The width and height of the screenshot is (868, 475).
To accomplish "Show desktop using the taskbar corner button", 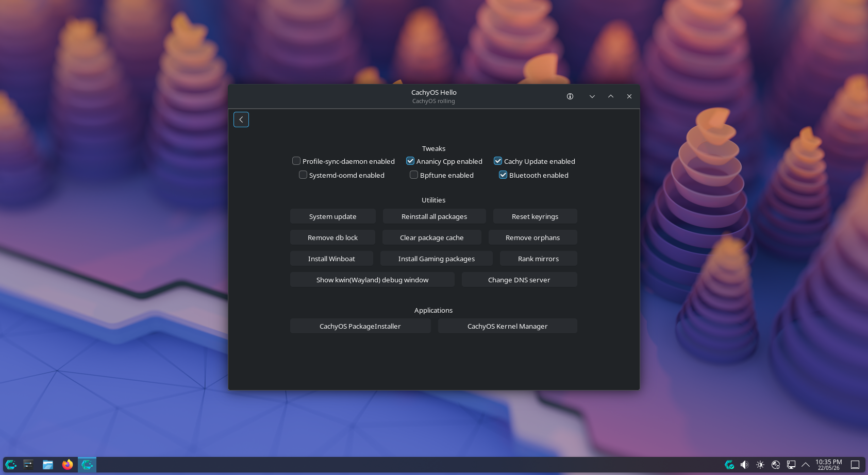I will [x=855, y=465].
